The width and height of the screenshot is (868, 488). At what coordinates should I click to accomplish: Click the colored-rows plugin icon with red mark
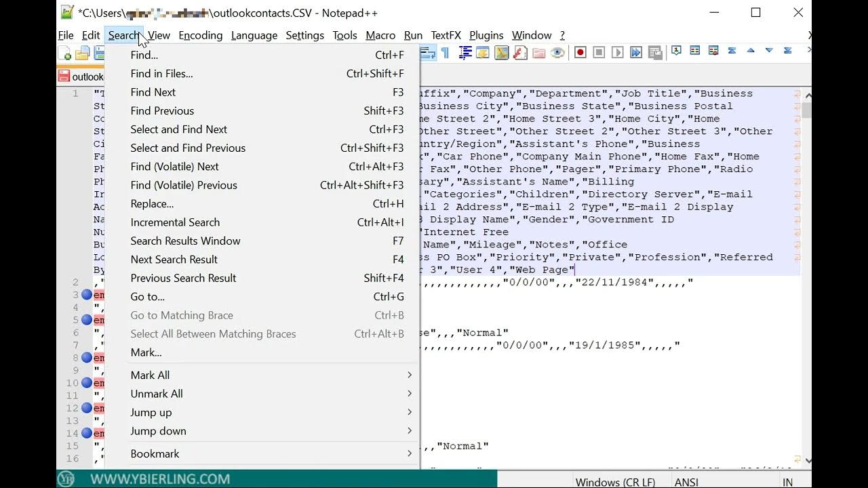pyautogui.click(x=713, y=50)
